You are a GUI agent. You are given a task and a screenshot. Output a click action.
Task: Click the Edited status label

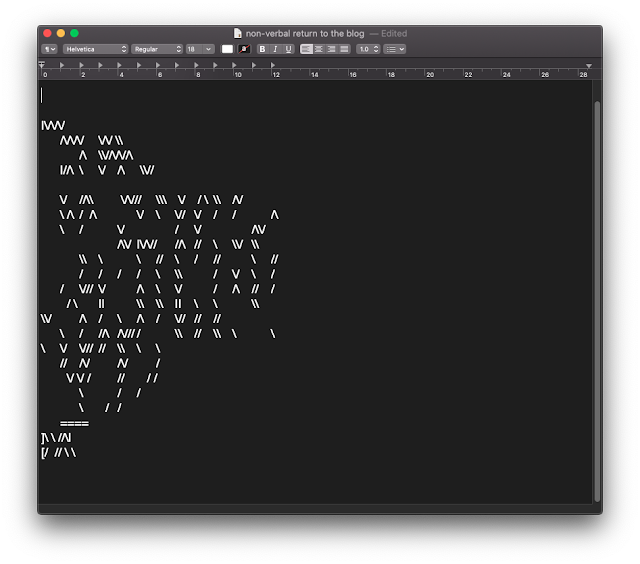pyautogui.click(x=394, y=33)
